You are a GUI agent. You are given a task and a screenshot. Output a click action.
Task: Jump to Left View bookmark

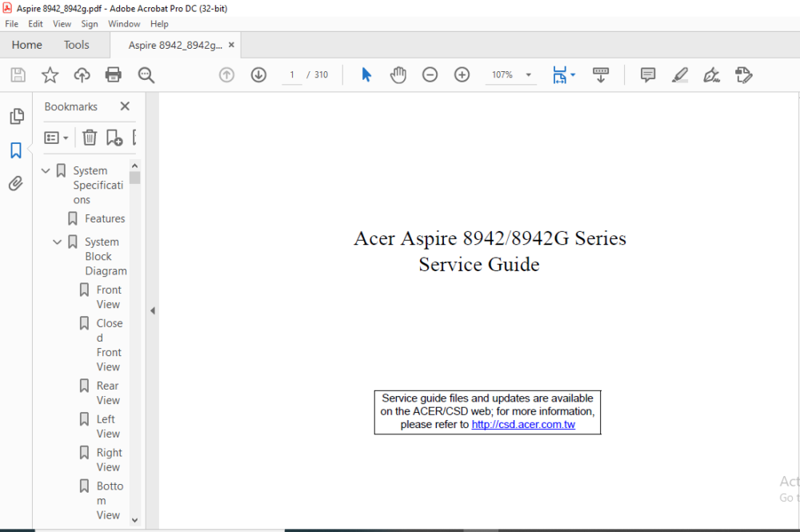[108, 426]
